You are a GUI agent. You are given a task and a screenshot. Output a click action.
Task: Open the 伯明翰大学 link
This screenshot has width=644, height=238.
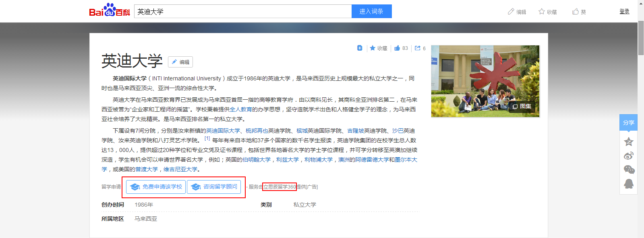(257, 160)
